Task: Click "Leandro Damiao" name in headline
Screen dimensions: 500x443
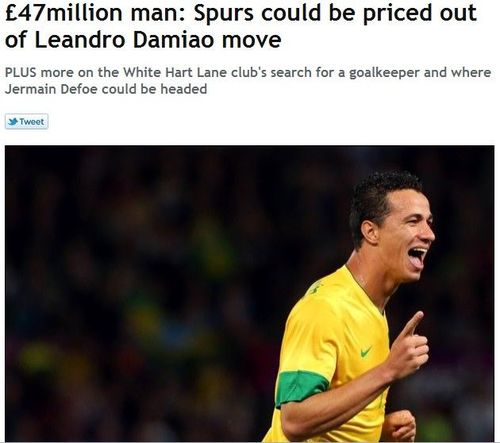Action: point(124,39)
